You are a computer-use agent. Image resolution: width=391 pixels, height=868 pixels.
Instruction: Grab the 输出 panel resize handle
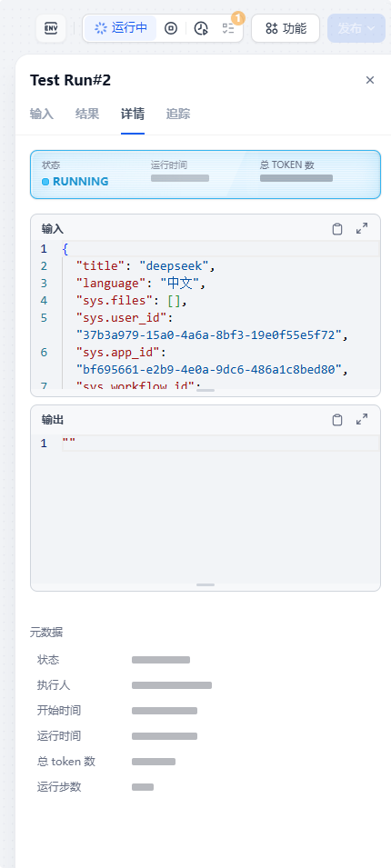(x=206, y=584)
